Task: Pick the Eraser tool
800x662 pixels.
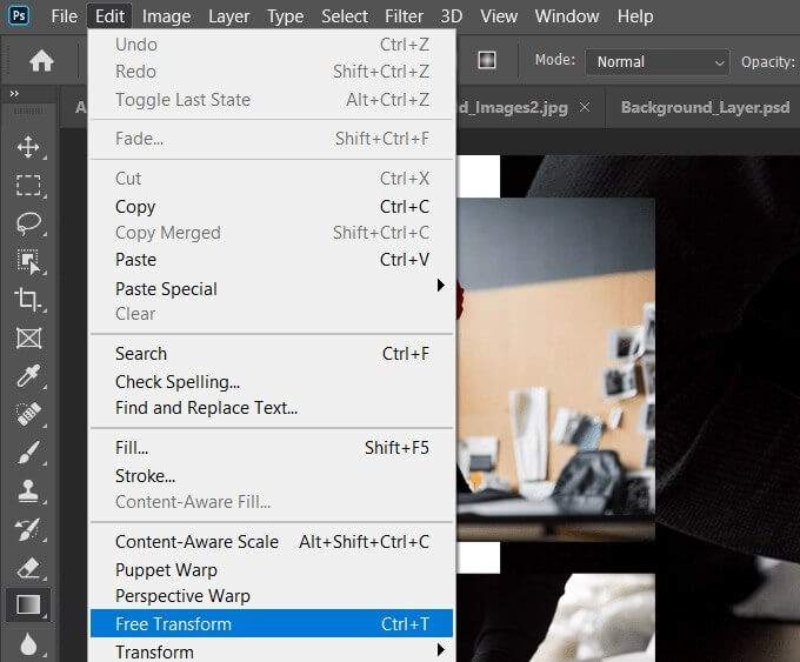Action: click(x=28, y=567)
